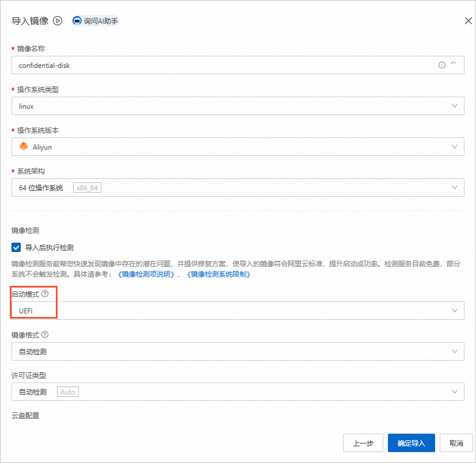Open the 询问AI助手 assistant

point(96,21)
